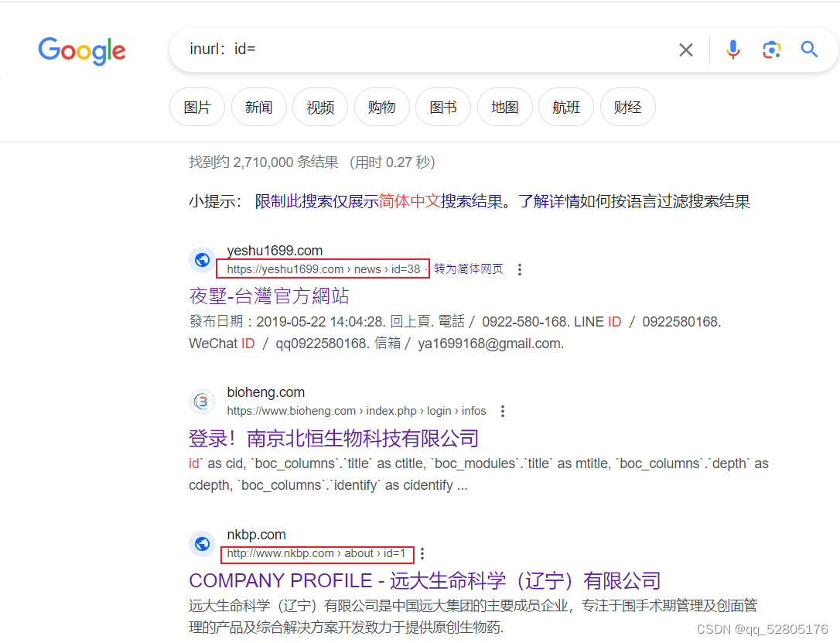Click the 了解详情 link
840x643 pixels.
point(548,201)
